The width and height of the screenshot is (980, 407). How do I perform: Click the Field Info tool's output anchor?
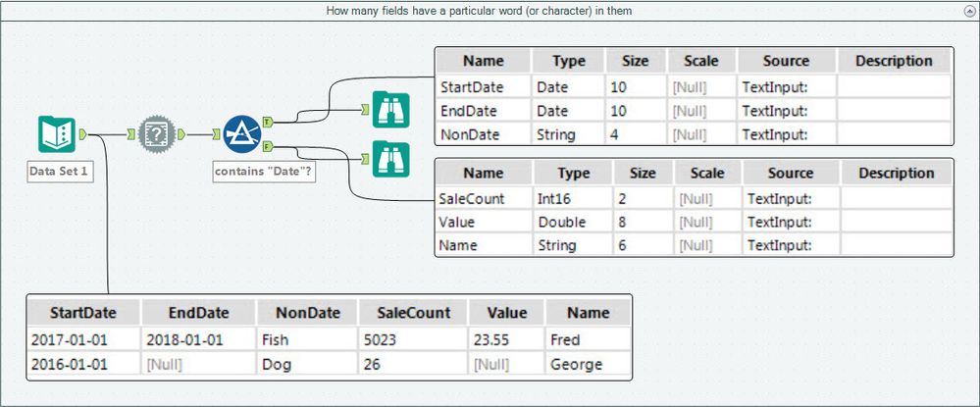pos(181,134)
